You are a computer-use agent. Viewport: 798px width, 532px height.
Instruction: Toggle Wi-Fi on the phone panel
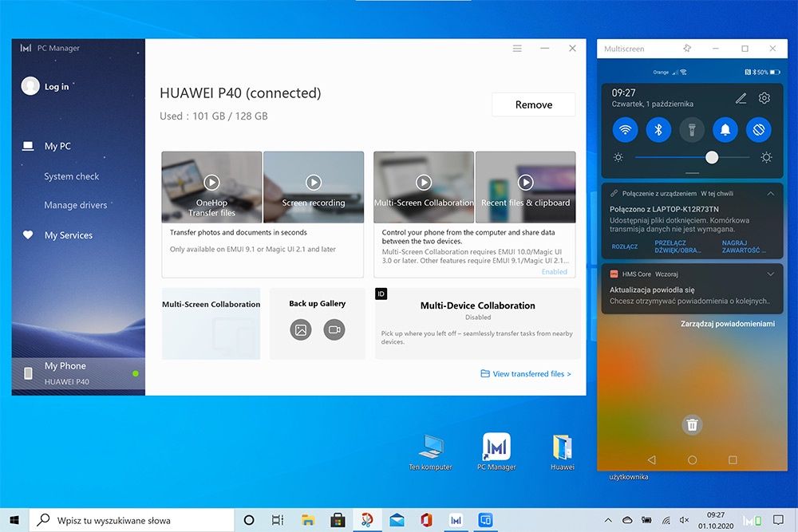pos(626,130)
